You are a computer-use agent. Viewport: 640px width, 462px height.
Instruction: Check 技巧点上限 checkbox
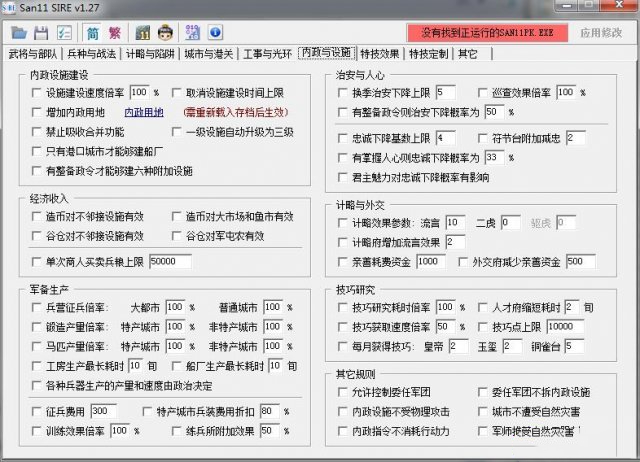click(x=483, y=327)
